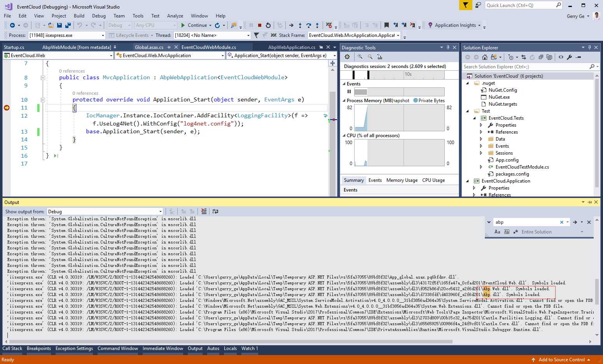Click Add to Source Control in status bar
The height and width of the screenshot is (364, 603).
tap(561, 360)
